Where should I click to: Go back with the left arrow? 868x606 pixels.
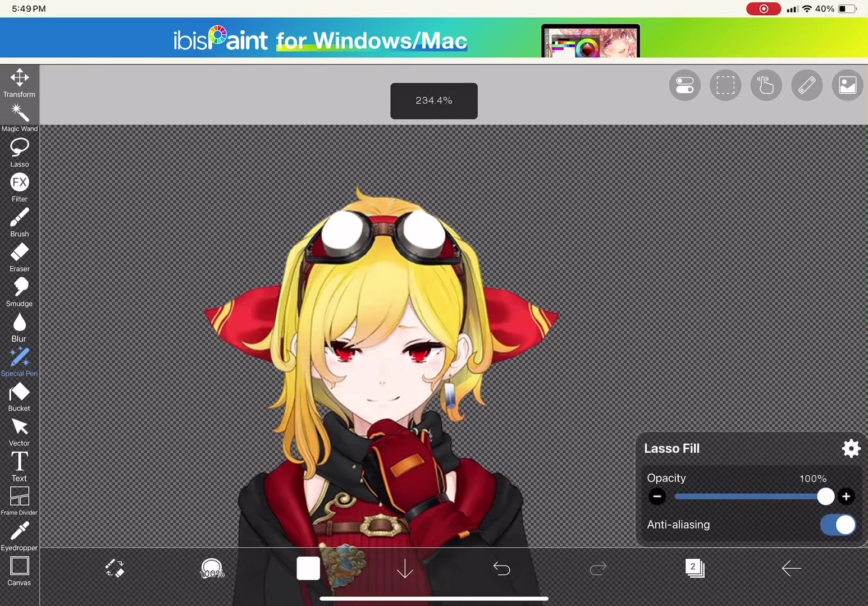click(x=791, y=568)
